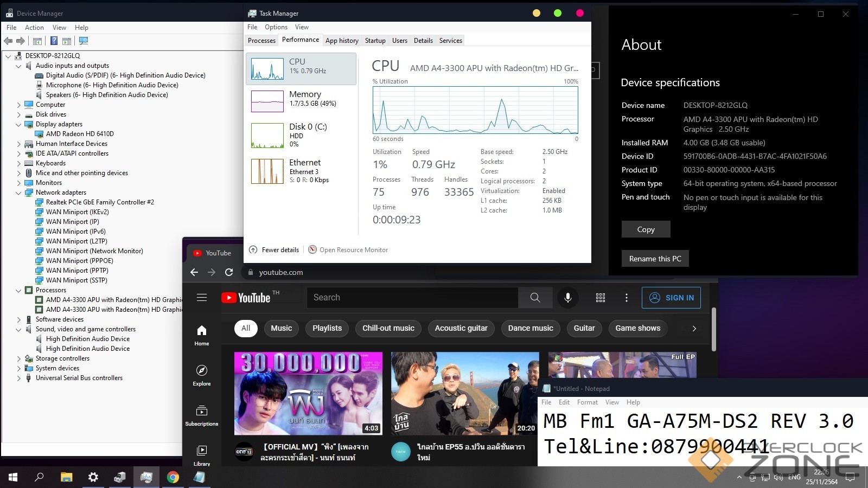This screenshot has width=868, height=488.
Task: Open the YouTube hamburger guide menu
Action: pyautogui.click(x=202, y=298)
